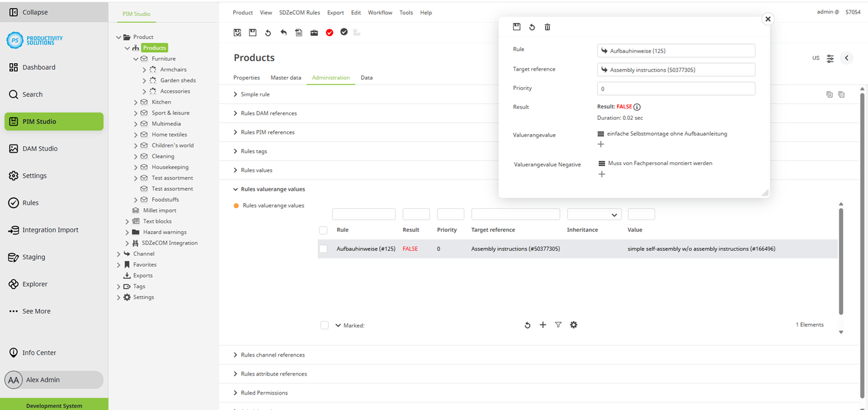Open the Inheritance filter dropdown
Viewport: 868px width, 410px height.
(x=594, y=214)
